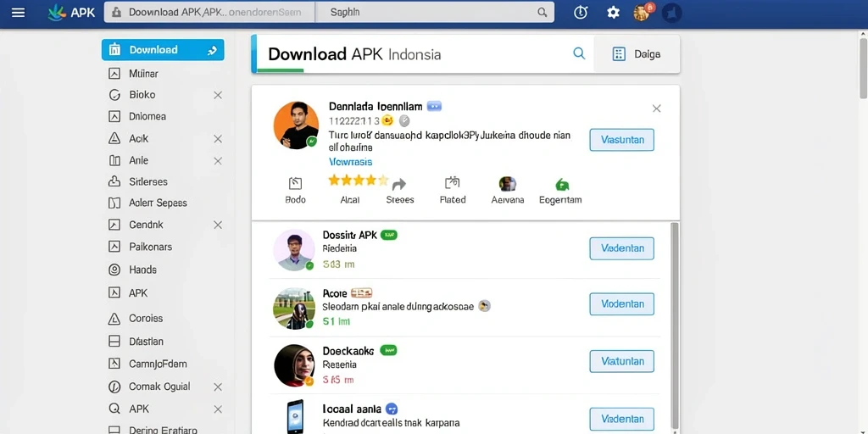Image resolution: width=868 pixels, height=434 pixels.
Task: Click the dark blue profile icon at top right
Action: tap(672, 12)
